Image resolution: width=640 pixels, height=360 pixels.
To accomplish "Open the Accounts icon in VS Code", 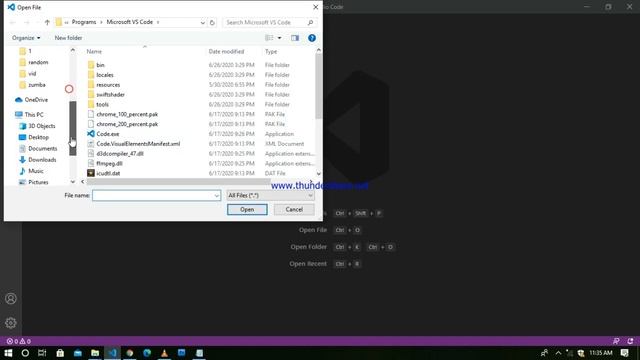I will pos(11,299).
